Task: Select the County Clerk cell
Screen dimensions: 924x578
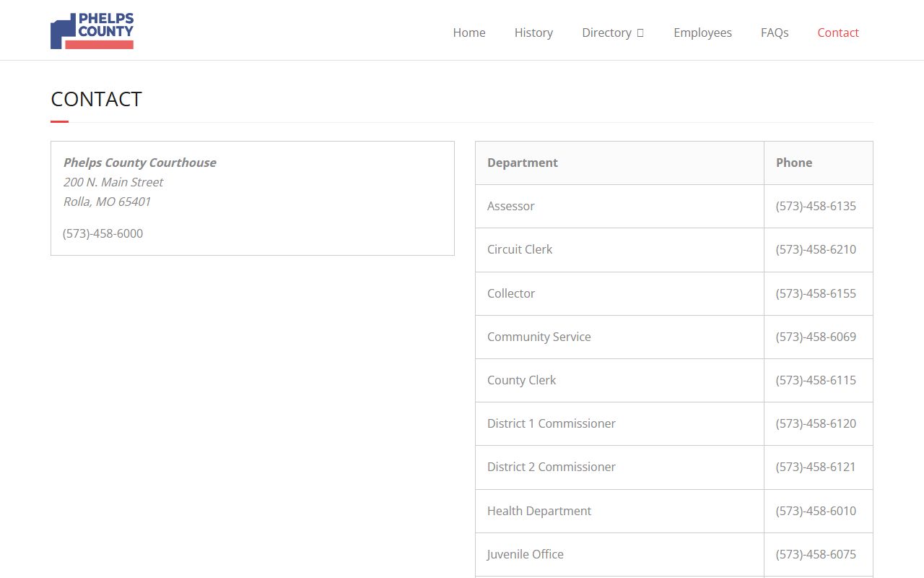Action: [x=619, y=380]
